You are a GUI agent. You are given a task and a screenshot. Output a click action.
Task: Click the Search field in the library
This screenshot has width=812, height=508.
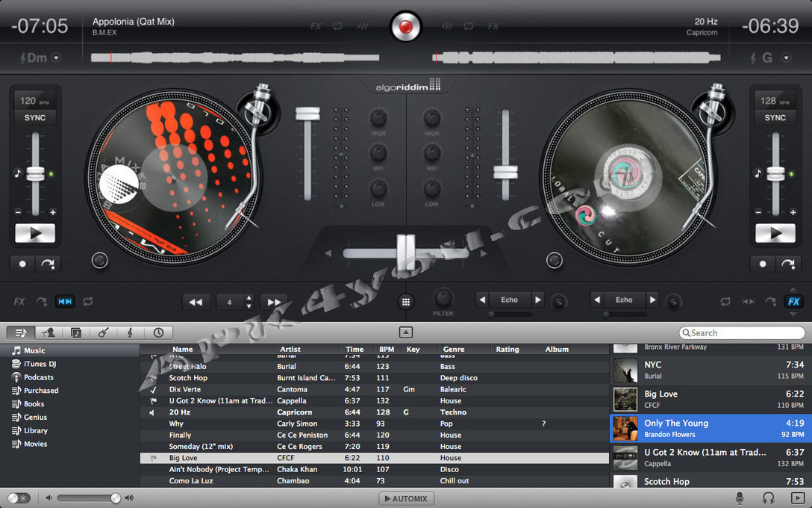tap(742, 332)
